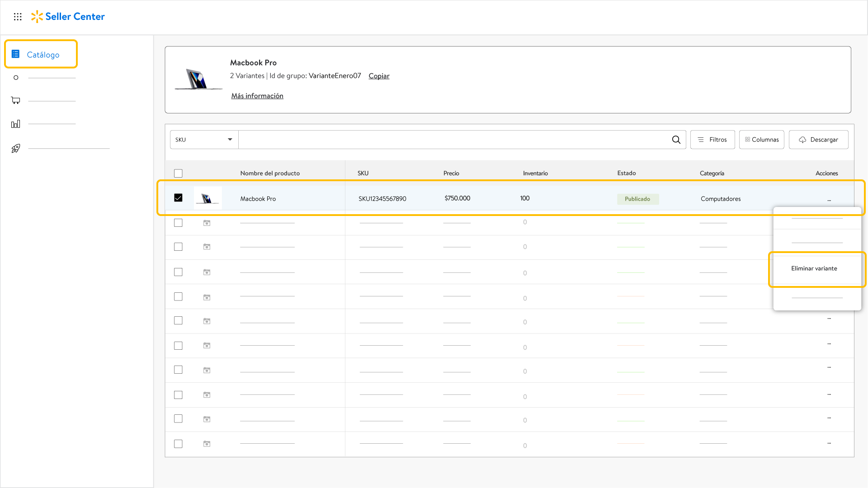Open the bar chart sidebar icon
The image size is (868, 488).
click(x=16, y=124)
